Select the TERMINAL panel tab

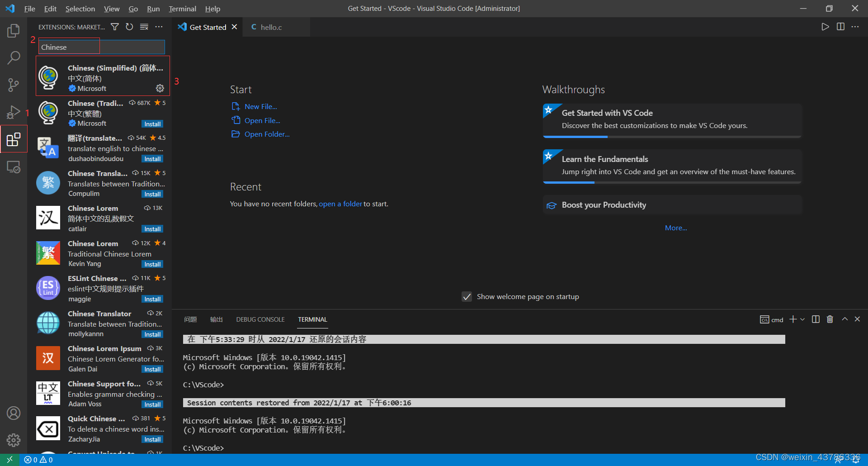(x=312, y=319)
